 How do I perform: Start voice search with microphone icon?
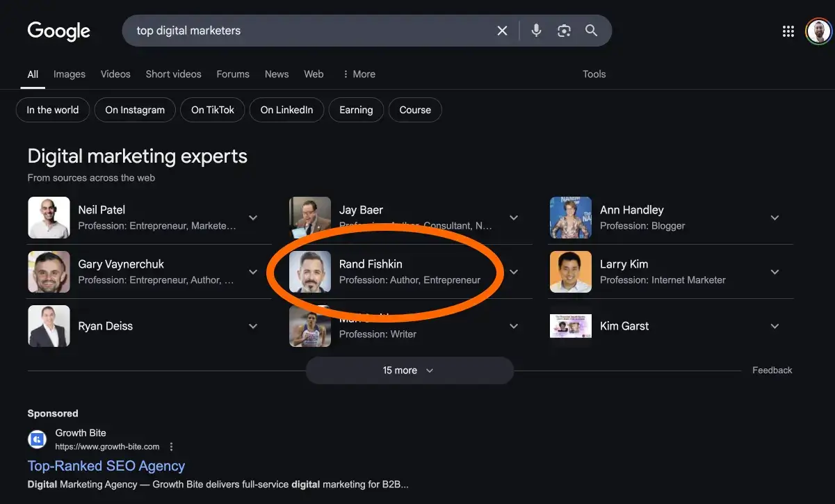coord(536,31)
